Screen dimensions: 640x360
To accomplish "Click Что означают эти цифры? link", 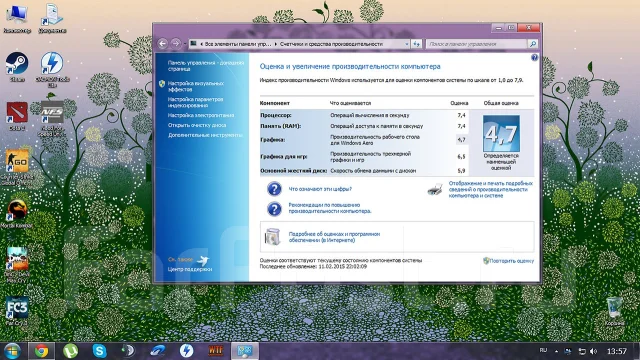I will [x=320, y=189].
